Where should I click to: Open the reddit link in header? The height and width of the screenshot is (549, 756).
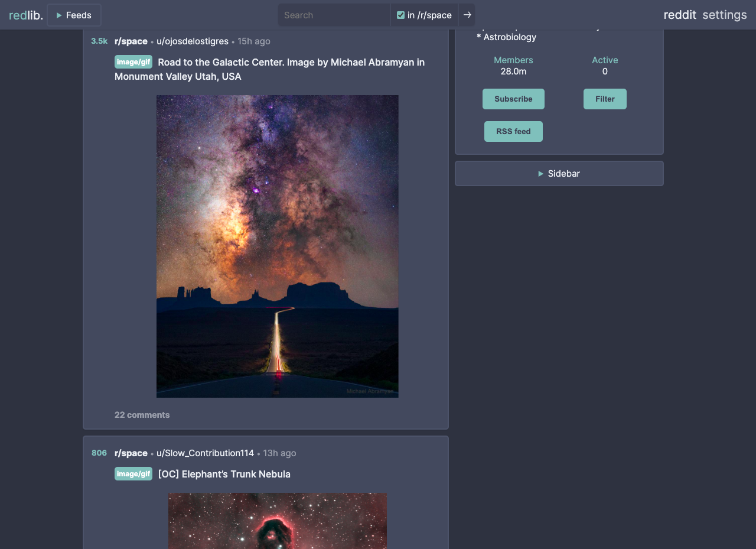pyautogui.click(x=680, y=15)
